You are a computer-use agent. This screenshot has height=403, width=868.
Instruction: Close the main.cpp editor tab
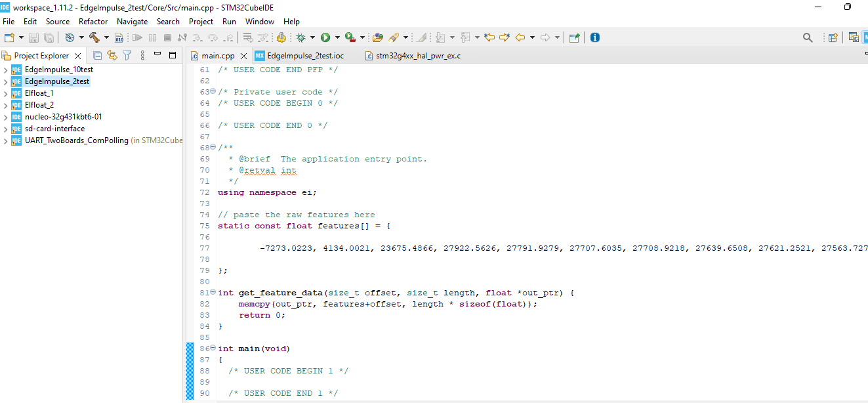click(243, 56)
